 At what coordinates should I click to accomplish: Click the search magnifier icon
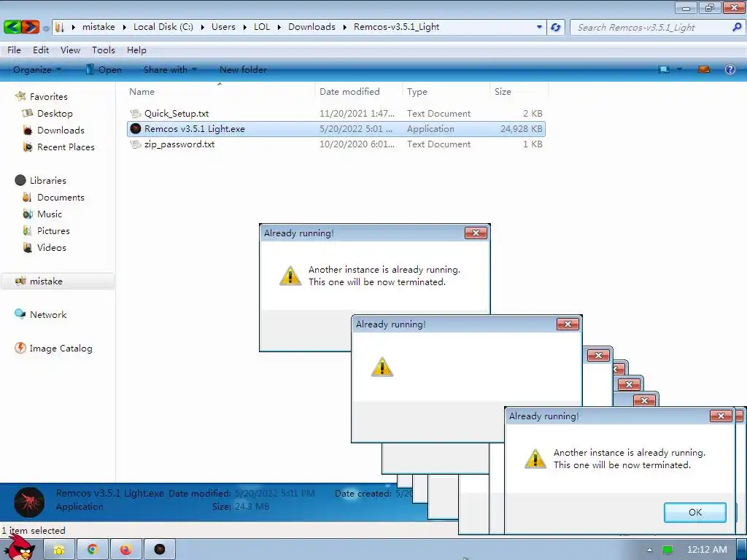(737, 27)
